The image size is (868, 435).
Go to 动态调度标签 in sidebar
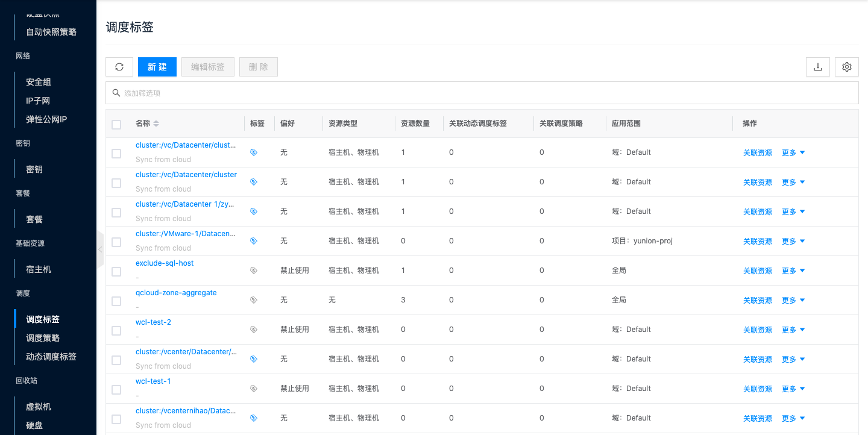coord(51,357)
